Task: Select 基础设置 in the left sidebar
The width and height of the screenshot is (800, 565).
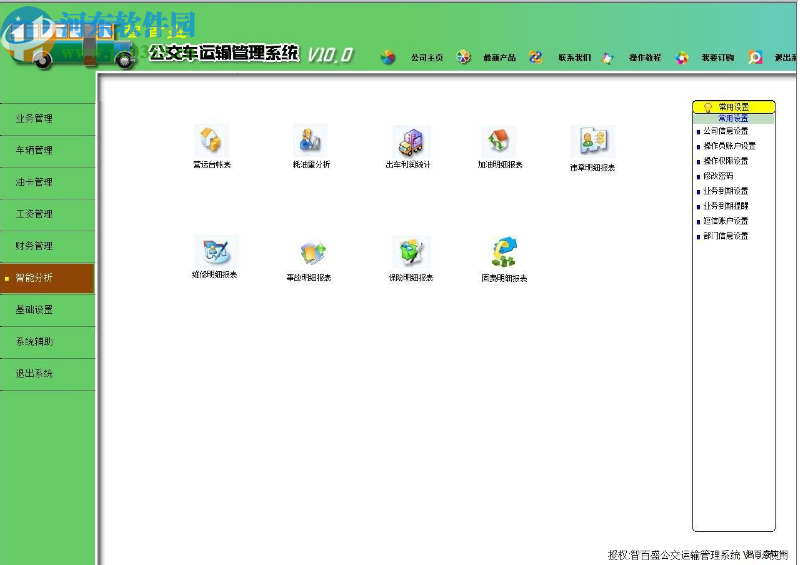Action: [x=47, y=310]
